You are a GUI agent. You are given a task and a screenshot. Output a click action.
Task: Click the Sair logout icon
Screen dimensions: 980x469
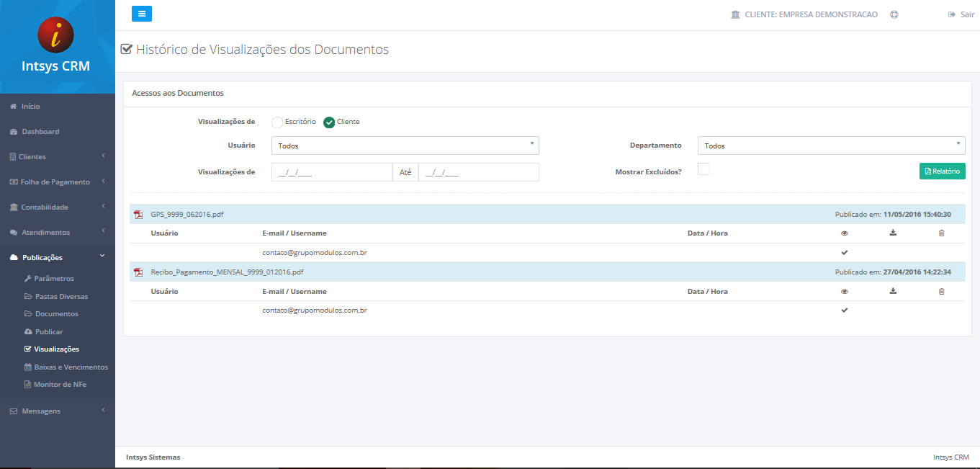click(952, 14)
